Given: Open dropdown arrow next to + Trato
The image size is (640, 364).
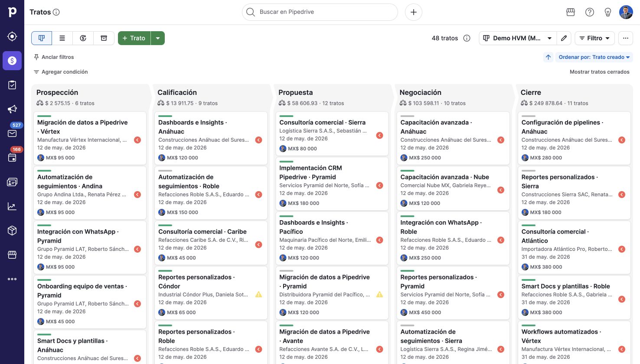Looking at the screenshot, I should 158,38.
